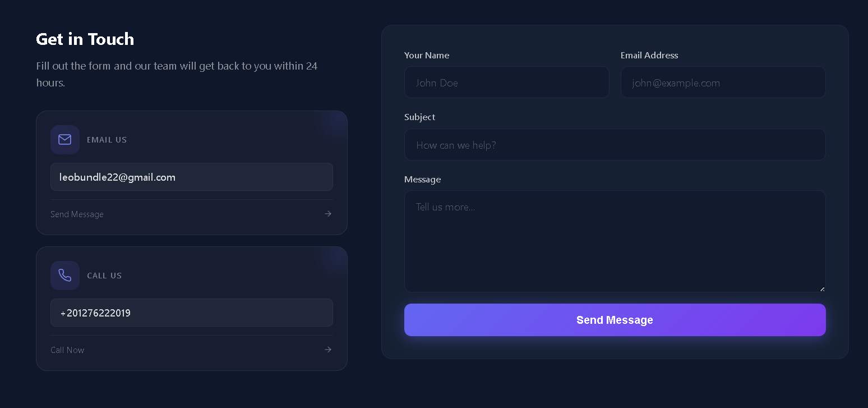The width and height of the screenshot is (868, 408).
Task: Click the arrow icon beside Send Message link
Action: [328, 214]
